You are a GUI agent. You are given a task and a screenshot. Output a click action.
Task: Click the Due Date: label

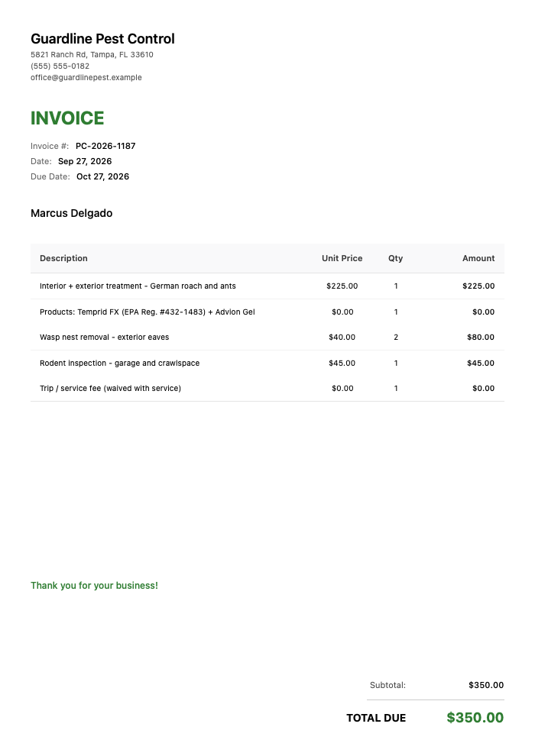coord(50,176)
